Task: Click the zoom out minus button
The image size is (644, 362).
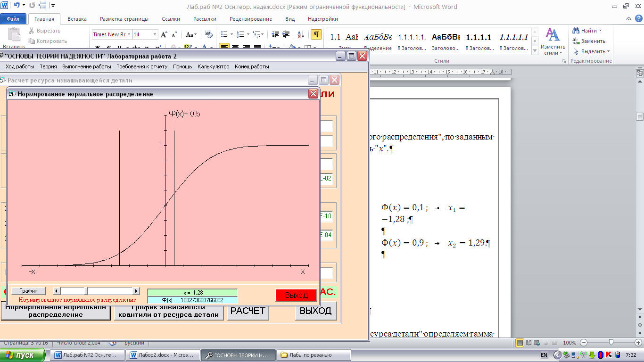Action: coord(584,343)
